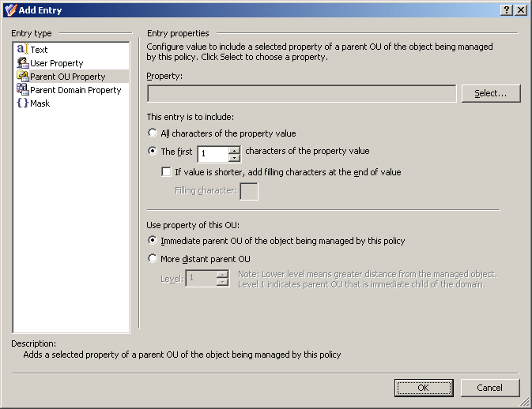
Task: Enable the add filling characters checkbox
Action: [166, 172]
